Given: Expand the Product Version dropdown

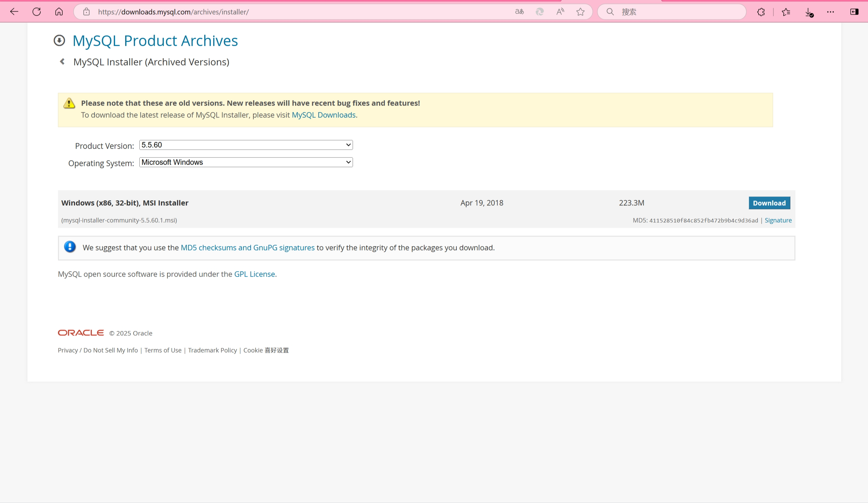Looking at the screenshot, I should [246, 145].
